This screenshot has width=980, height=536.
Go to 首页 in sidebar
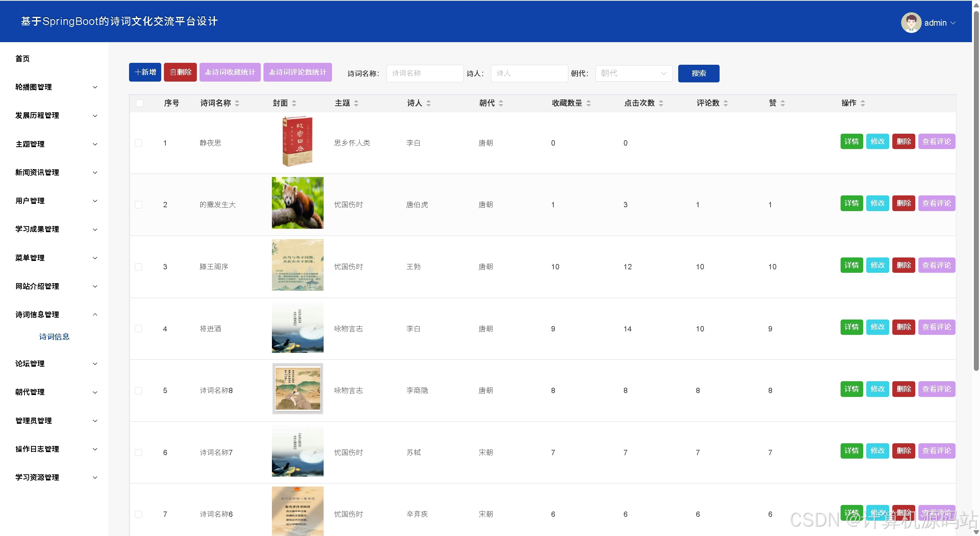tap(23, 59)
